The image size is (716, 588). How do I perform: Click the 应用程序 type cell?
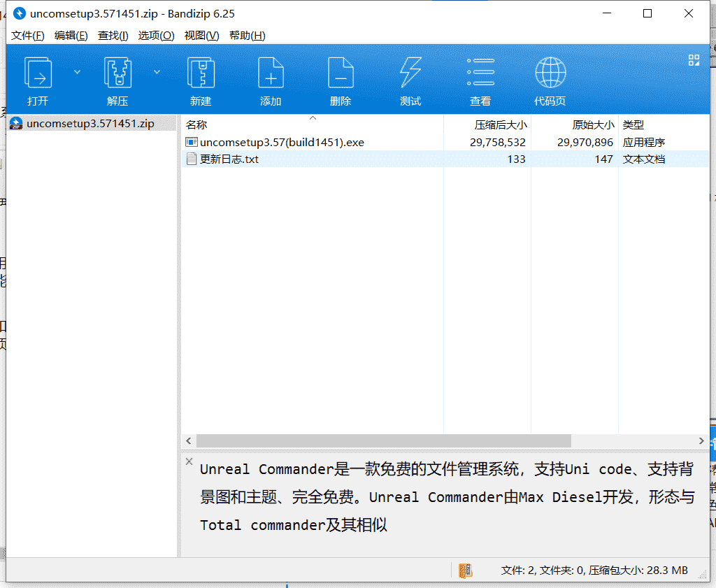[x=644, y=143]
